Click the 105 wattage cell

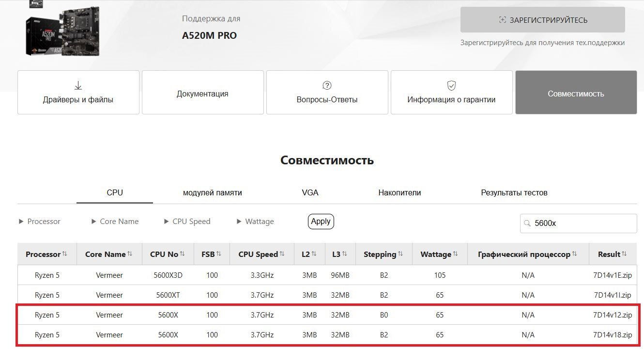(x=440, y=275)
